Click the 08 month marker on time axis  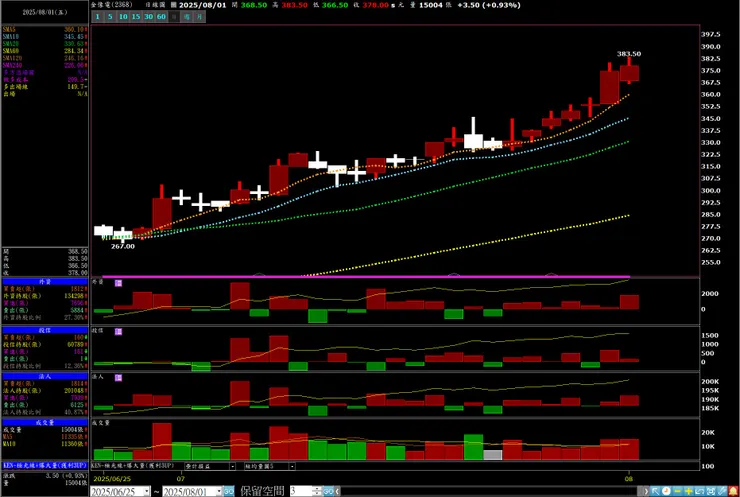(629, 479)
